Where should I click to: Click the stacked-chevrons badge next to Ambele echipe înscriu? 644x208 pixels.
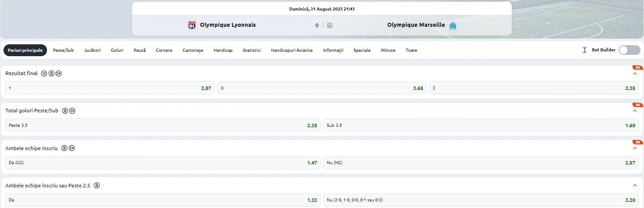pyautogui.click(x=65, y=148)
